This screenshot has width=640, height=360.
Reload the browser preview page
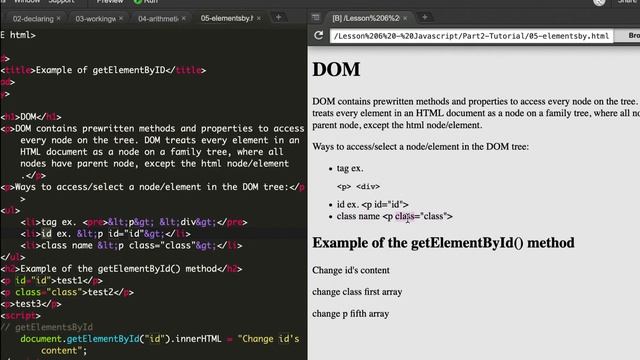point(318,36)
